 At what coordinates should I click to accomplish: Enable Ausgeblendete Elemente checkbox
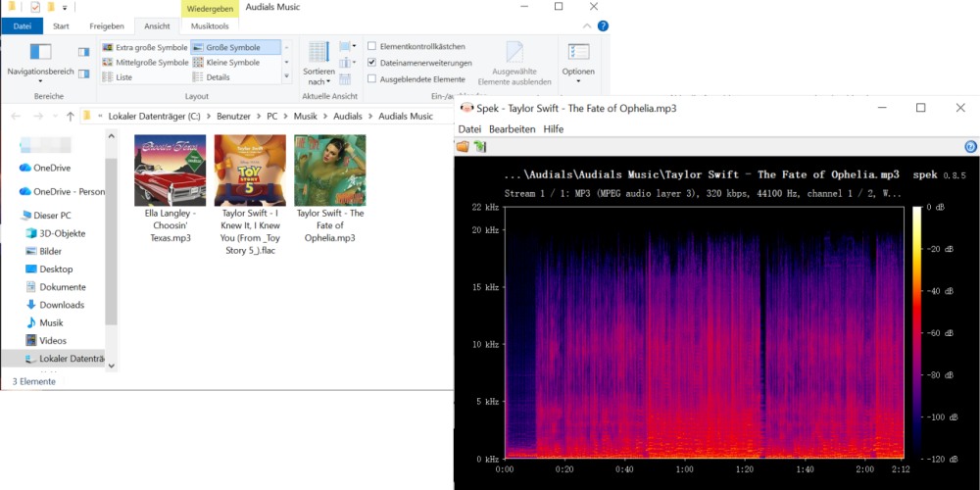(x=371, y=79)
